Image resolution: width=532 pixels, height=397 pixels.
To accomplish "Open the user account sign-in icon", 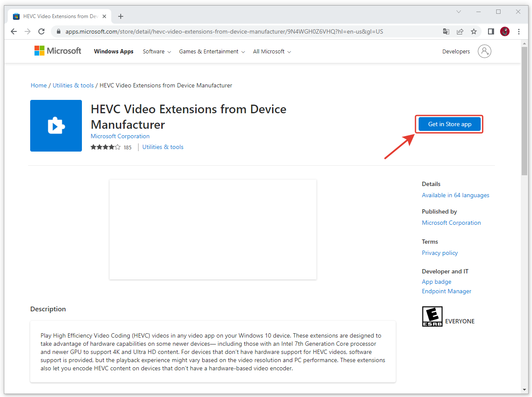I will pyautogui.click(x=484, y=51).
